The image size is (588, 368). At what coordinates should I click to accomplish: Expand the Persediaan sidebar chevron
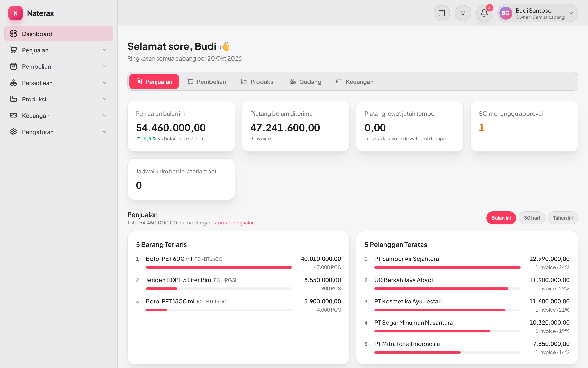click(105, 83)
